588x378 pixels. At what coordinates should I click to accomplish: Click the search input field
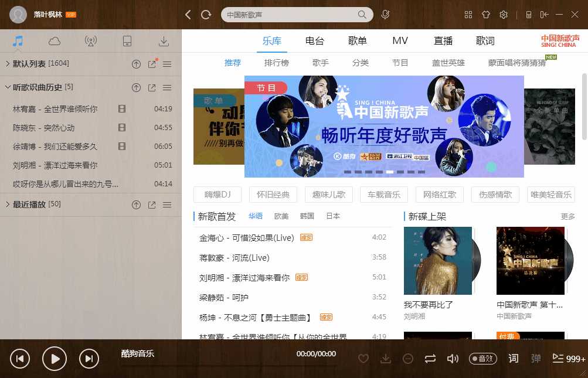click(290, 15)
